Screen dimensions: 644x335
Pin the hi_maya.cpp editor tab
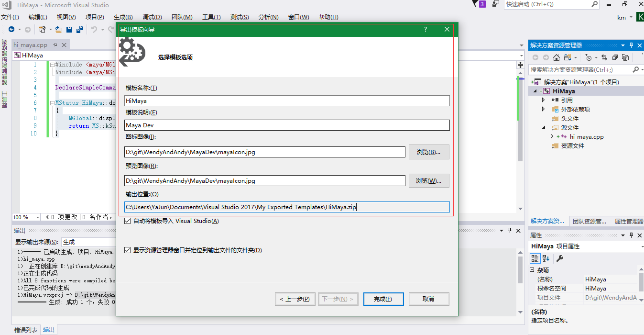coord(55,45)
